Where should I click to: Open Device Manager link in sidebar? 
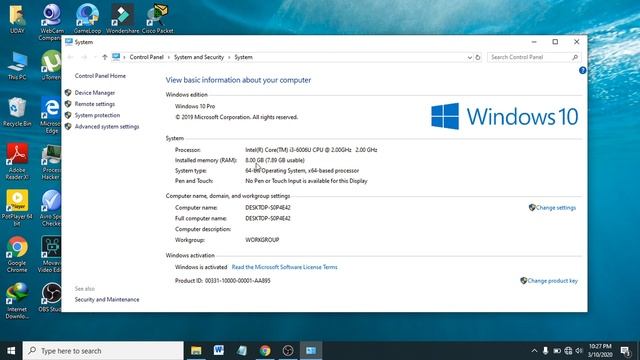point(95,93)
